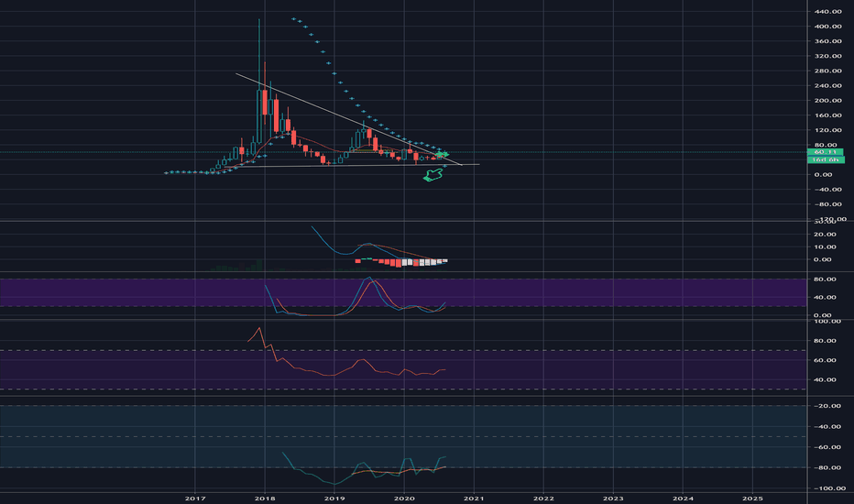Click 400.00 on the price axis
The image size is (854, 504).
827,27
